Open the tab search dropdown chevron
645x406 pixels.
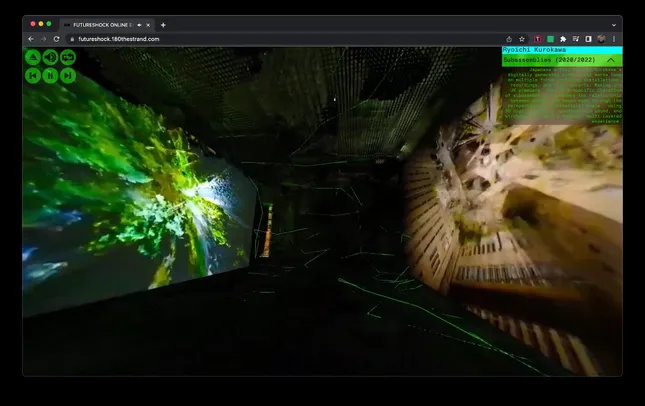pos(614,25)
